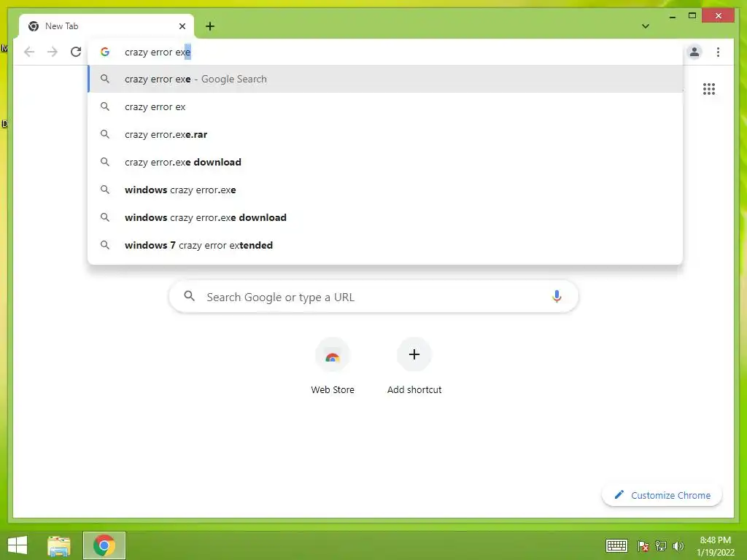Reload the page with the refresh icon

tap(76, 52)
